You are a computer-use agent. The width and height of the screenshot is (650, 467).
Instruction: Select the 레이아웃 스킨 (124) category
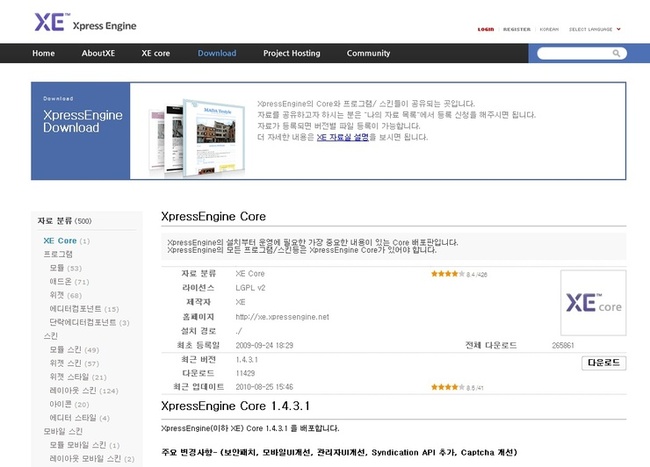(x=84, y=391)
